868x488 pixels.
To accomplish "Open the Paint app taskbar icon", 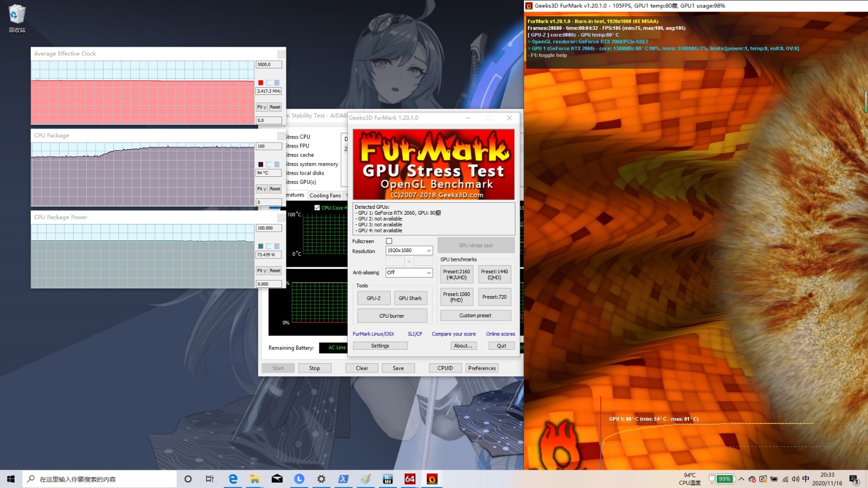I will 366,479.
